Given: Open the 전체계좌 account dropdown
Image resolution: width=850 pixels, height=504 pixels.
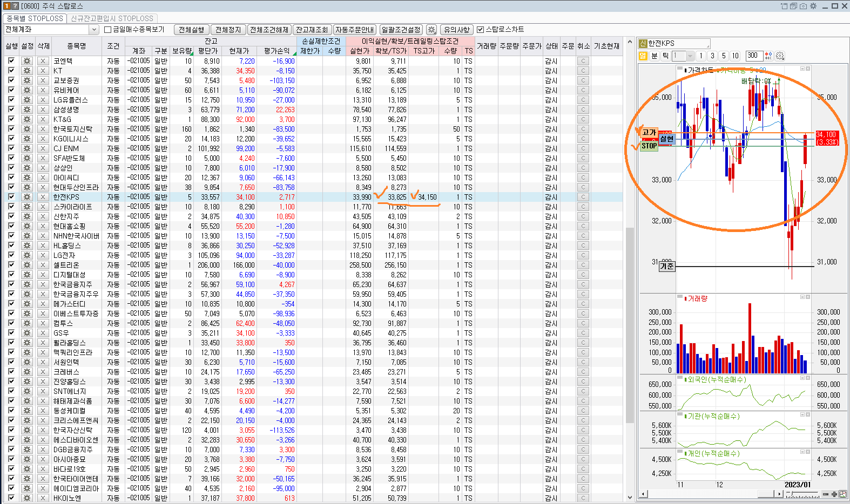Looking at the screenshot, I should pos(94,30).
